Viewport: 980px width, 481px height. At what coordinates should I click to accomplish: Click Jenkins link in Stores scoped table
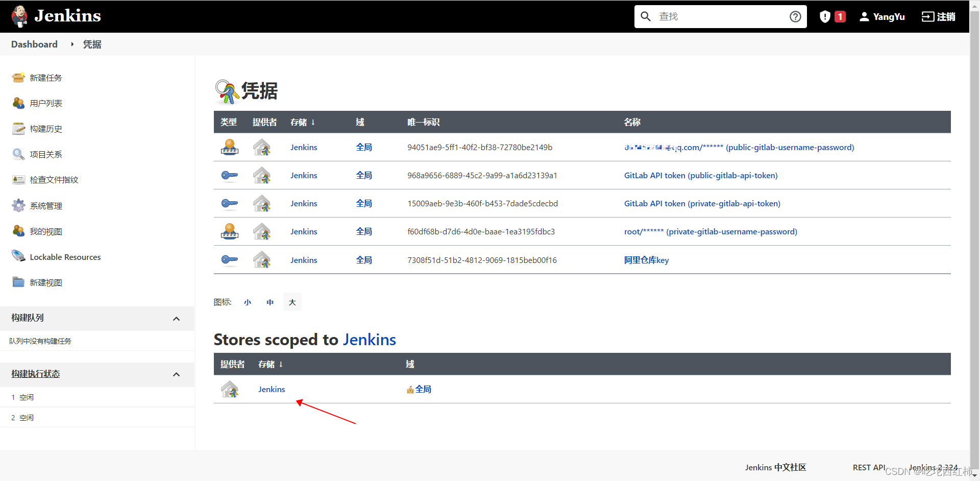(272, 389)
